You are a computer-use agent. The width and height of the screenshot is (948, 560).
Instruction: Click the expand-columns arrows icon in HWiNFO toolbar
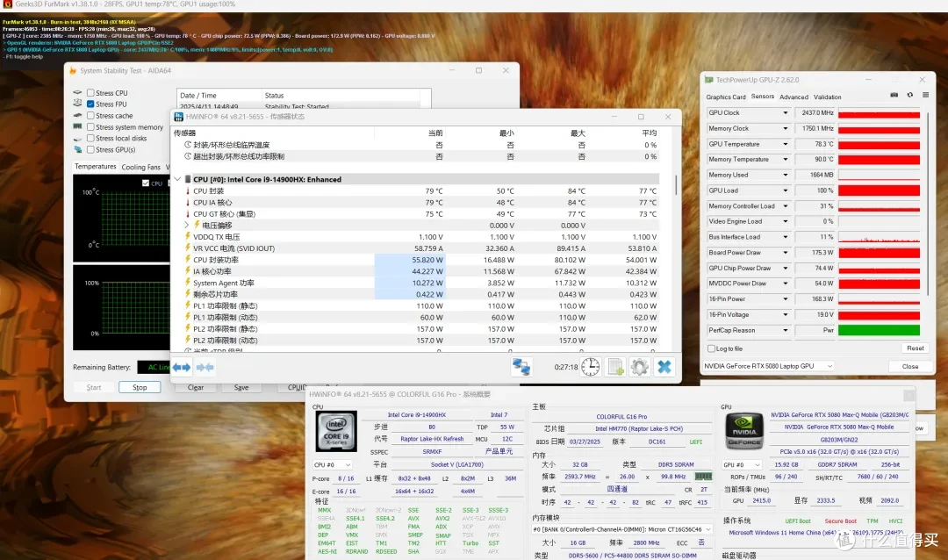(182, 367)
